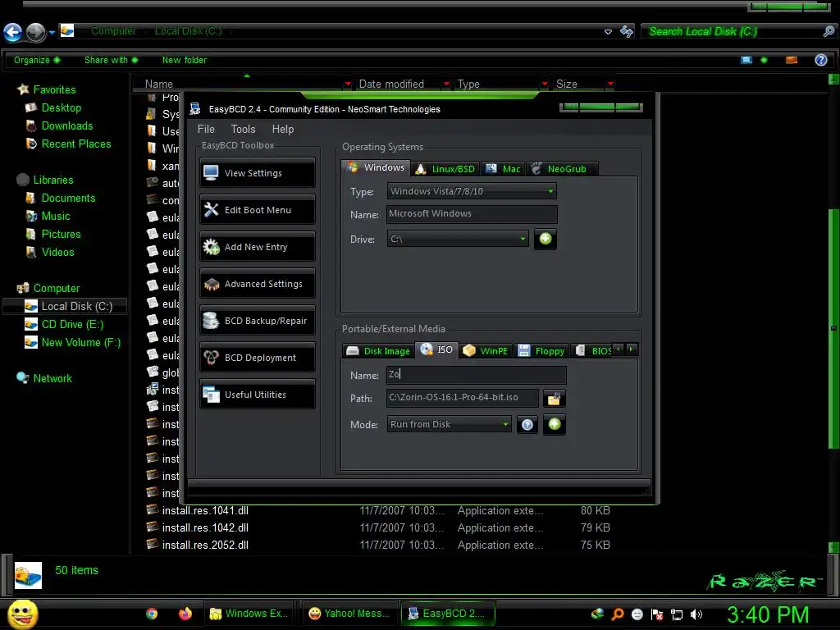Open Music library in Explorer sidebar

(56, 216)
